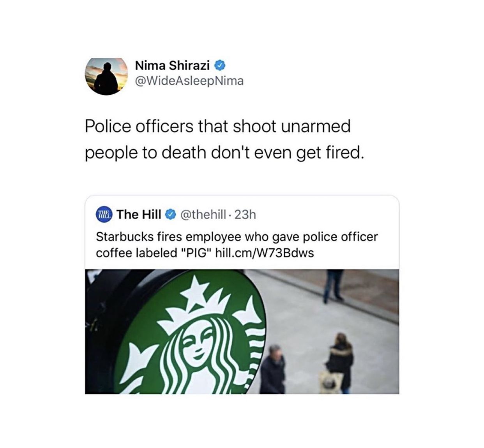Click The Hill display name
Image resolution: width=484 pixels, height=448 pixels.
tap(139, 214)
